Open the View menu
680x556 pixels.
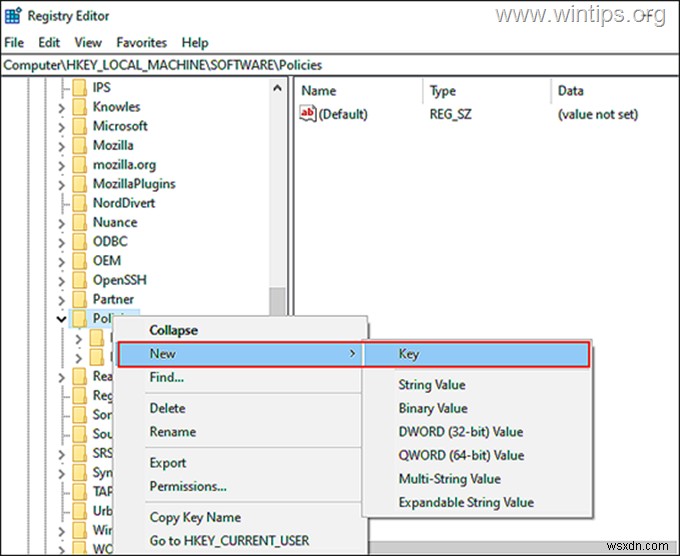(88, 43)
